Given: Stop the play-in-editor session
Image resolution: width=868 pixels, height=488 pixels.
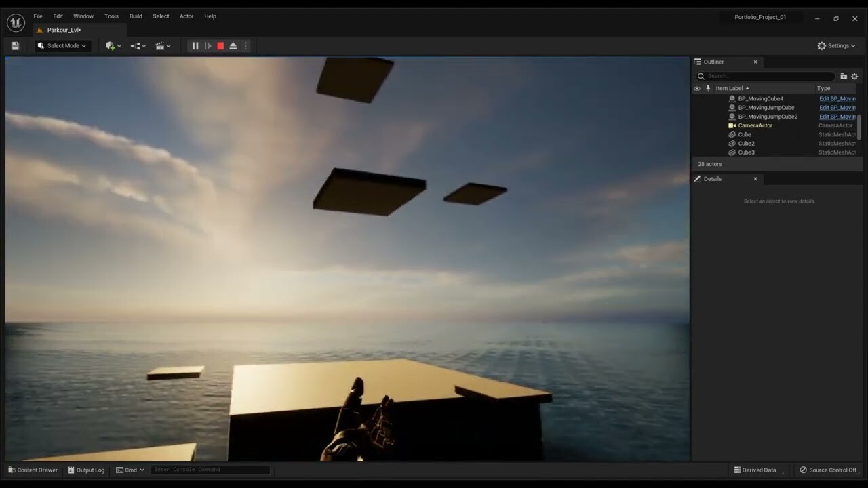Looking at the screenshot, I should tap(220, 45).
